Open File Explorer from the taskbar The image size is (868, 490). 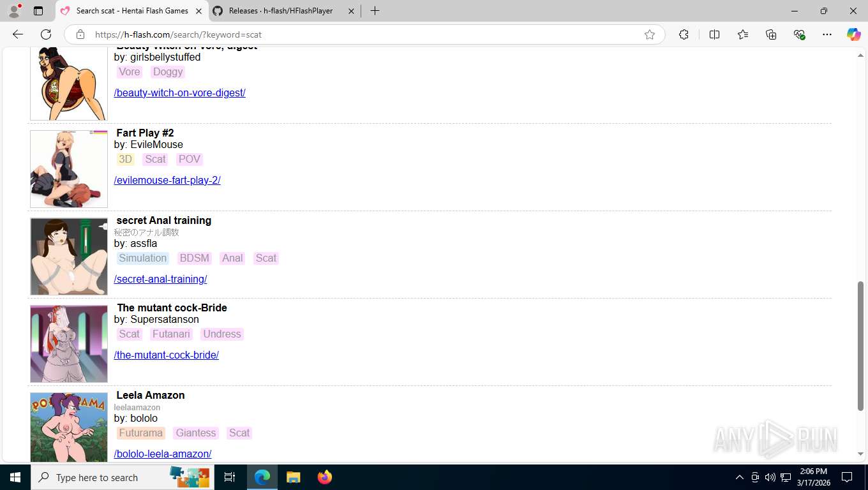tap(293, 477)
